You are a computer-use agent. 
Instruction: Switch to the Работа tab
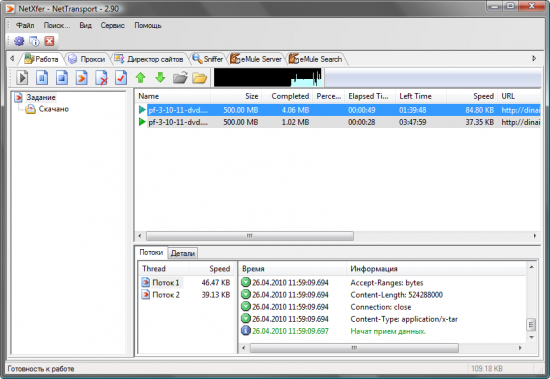click(x=41, y=59)
